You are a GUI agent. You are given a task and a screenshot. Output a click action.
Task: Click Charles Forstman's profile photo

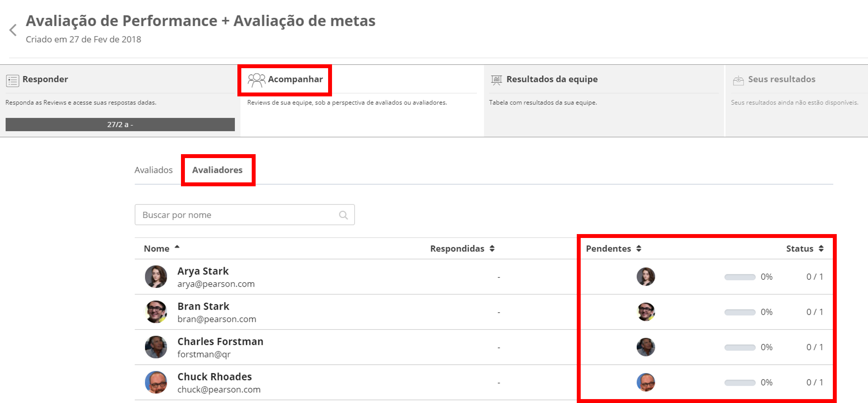coord(156,347)
